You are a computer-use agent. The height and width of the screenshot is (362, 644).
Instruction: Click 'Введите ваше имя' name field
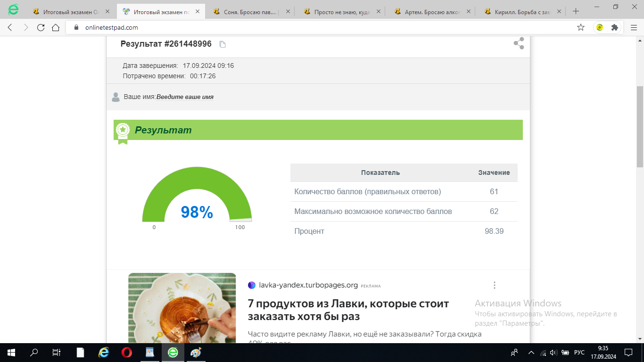(x=185, y=97)
